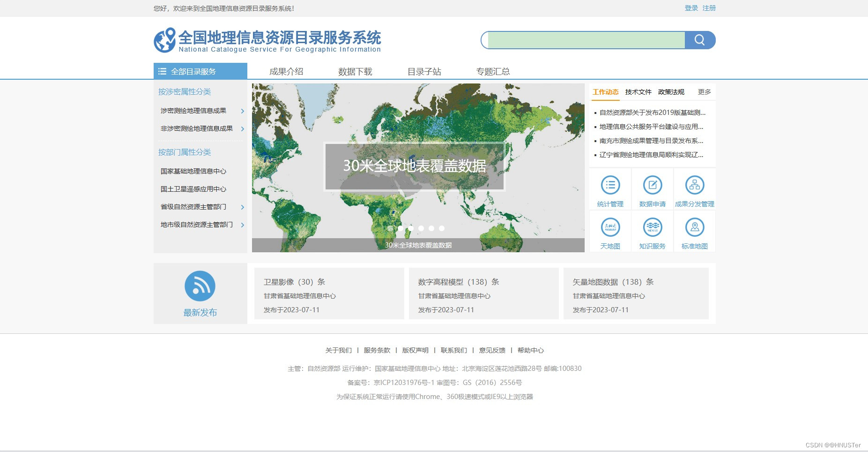Select the third carousel dot on the banner
This screenshot has height=452, width=868.
pos(411,228)
